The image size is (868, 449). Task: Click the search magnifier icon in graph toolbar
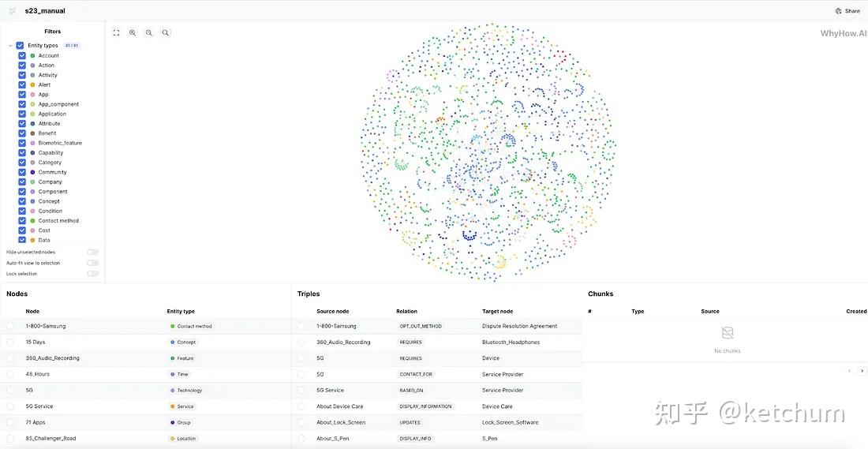click(x=166, y=32)
